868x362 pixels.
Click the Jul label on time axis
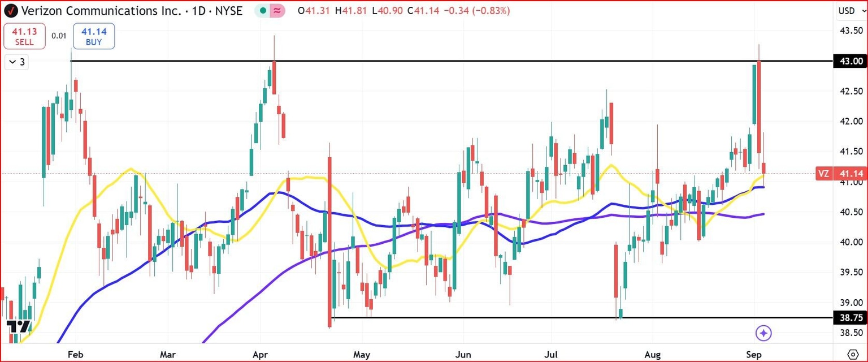coord(551,355)
